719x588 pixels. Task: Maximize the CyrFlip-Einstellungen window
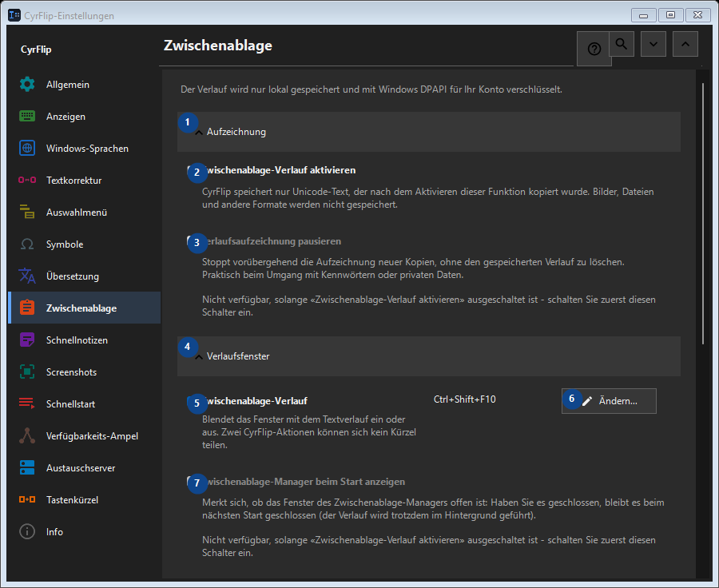[x=671, y=15]
